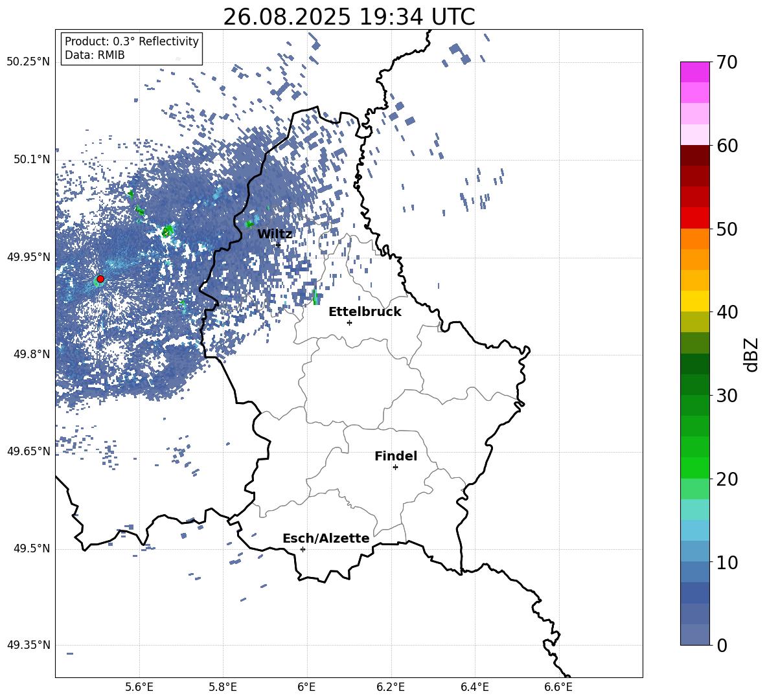The image size is (767, 700).
Task: Click the 40 value on colorbar
Action: coord(727,312)
